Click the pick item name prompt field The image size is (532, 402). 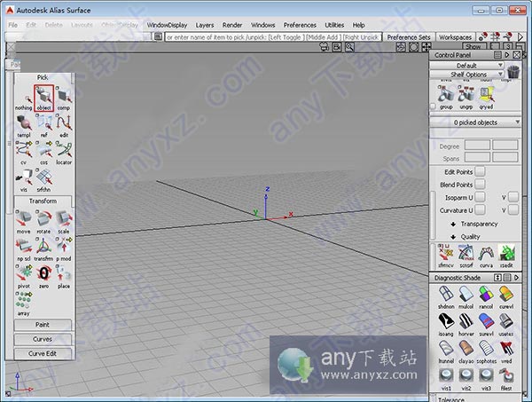[x=273, y=37]
